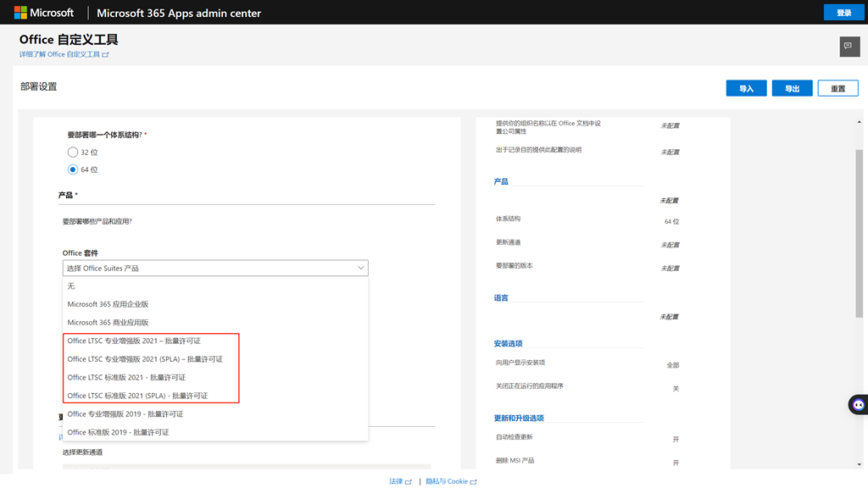The image size is (868, 488).
Task: Click the 向用户显示安装项 summary row
Action: [x=587, y=363]
